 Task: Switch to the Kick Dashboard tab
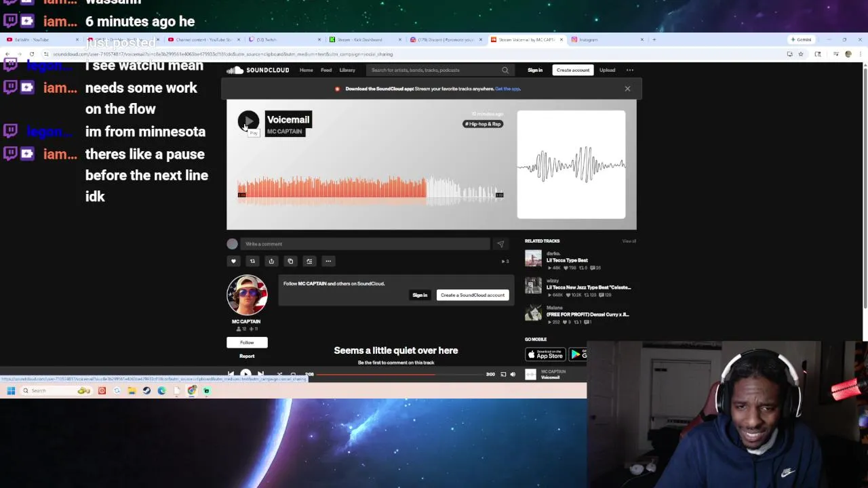click(364, 39)
